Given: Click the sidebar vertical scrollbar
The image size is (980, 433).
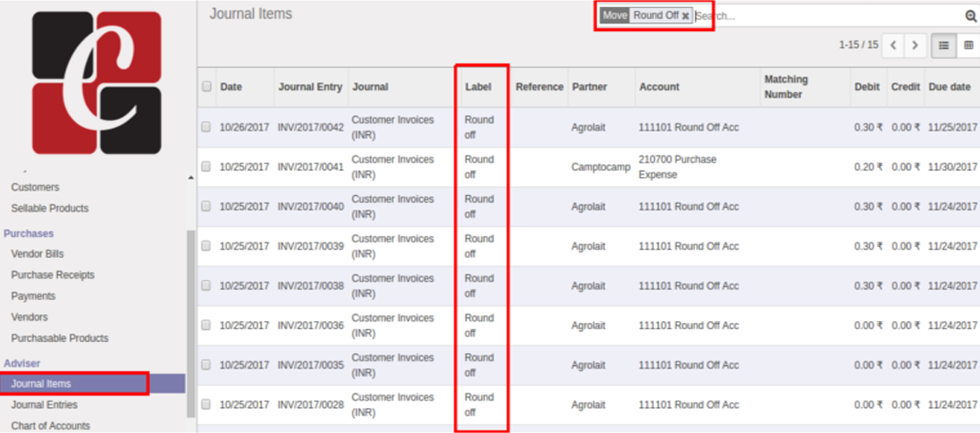Looking at the screenshot, I should click(x=190, y=324).
